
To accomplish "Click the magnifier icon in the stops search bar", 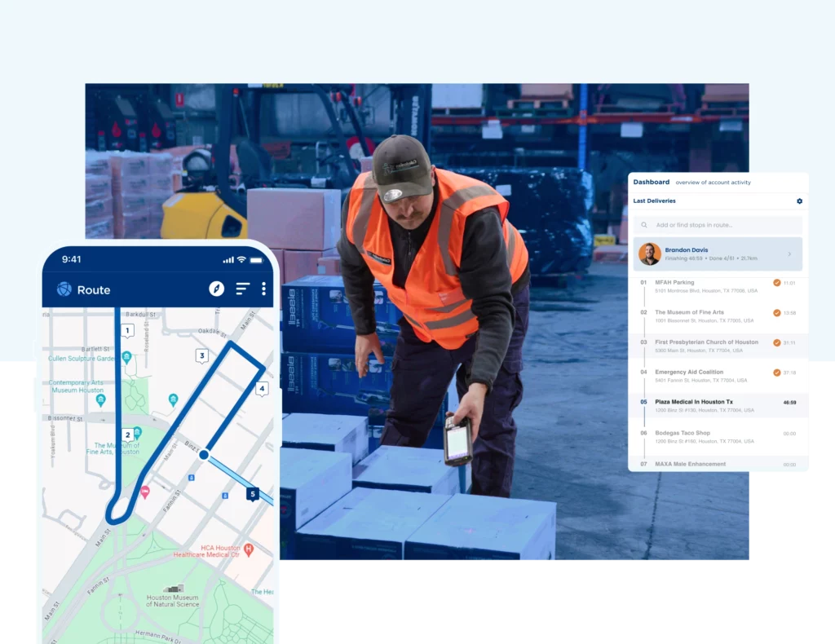I will point(644,225).
